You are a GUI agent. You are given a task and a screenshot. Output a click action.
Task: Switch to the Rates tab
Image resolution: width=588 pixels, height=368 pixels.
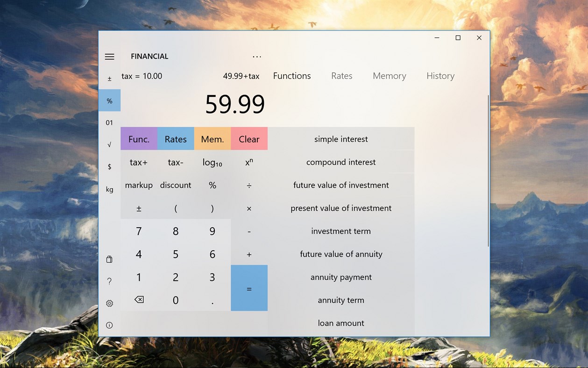pos(341,76)
